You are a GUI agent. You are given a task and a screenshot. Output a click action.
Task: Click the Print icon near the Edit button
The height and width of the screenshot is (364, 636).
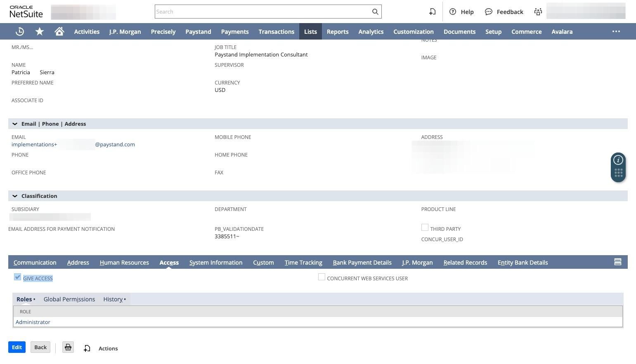[68, 348]
